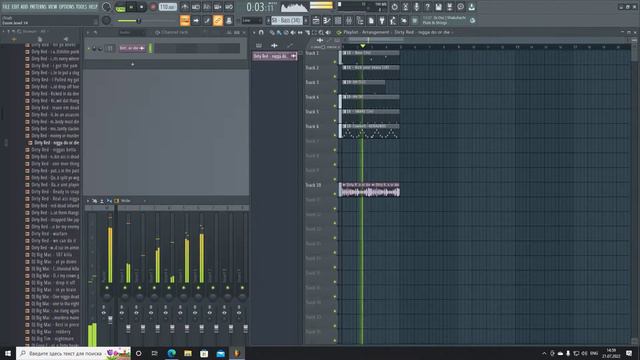Open the ADD menu
Viewport: 640px width, 360px height.
click(x=24, y=7)
